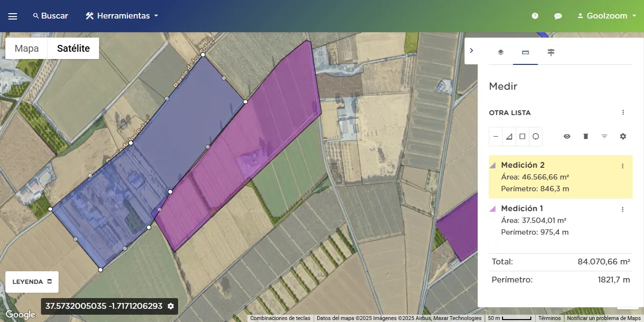Click the Medición 1 purple color swatch
The width and height of the screenshot is (644, 322).
pyautogui.click(x=493, y=209)
